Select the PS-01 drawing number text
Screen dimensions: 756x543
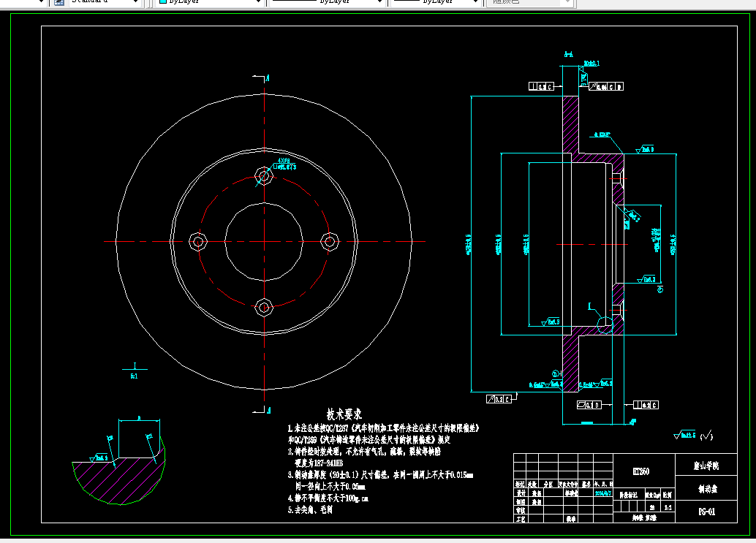(707, 512)
